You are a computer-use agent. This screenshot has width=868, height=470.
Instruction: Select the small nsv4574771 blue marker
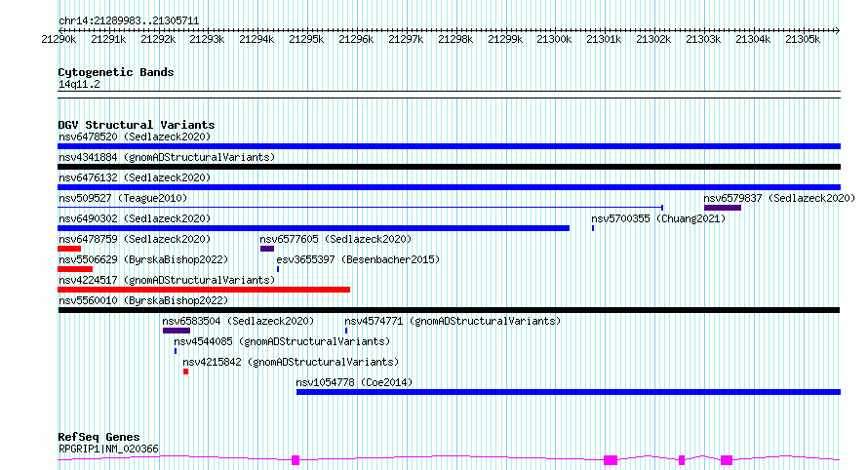pos(346,331)
